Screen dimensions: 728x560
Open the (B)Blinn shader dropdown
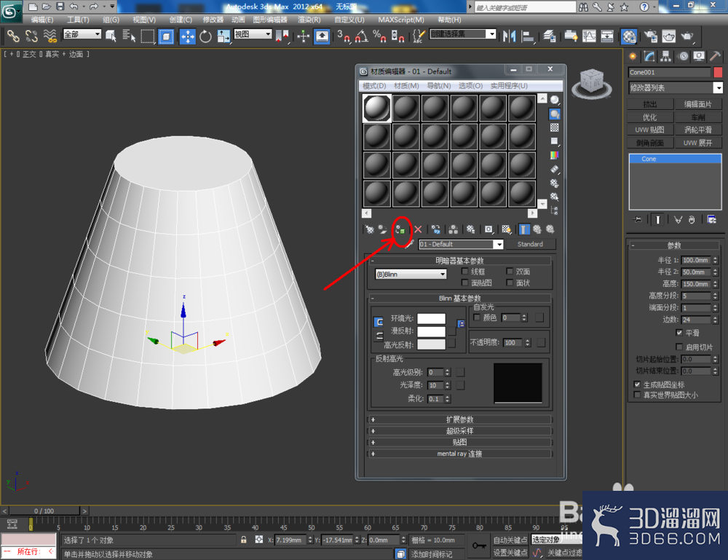pyautogui.click(x=411, y=274)
